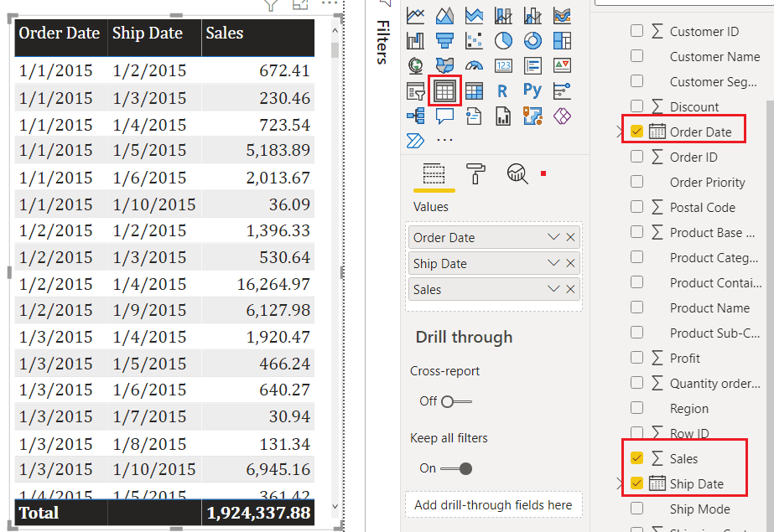Image resolution: width=774 pixels, height=532 pixels.
Task: Remove Ship Date from Values with its X
Action: click(571, 263)
